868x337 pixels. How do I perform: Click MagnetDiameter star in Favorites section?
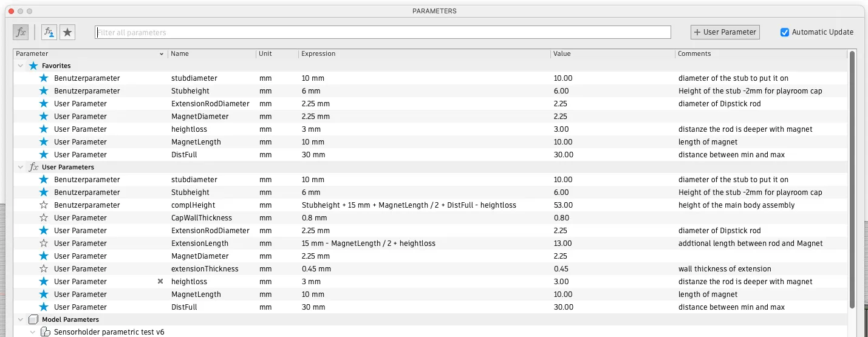(44, 117)
